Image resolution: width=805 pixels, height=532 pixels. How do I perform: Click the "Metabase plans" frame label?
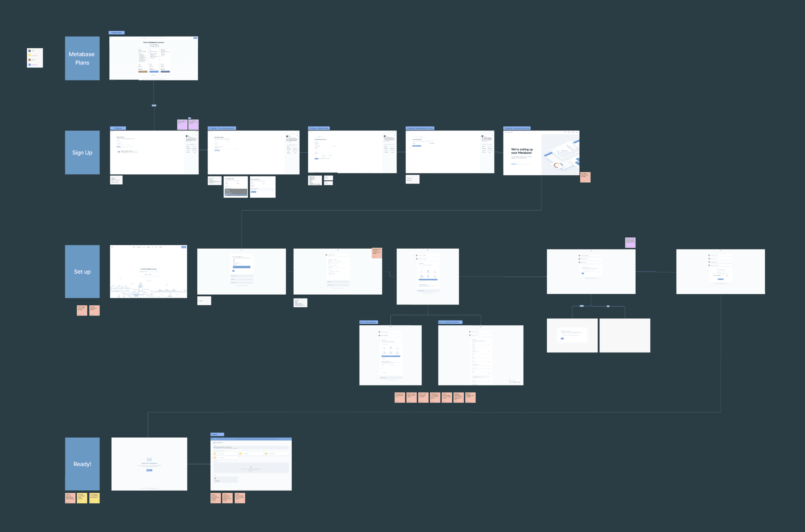click(116, 33)
